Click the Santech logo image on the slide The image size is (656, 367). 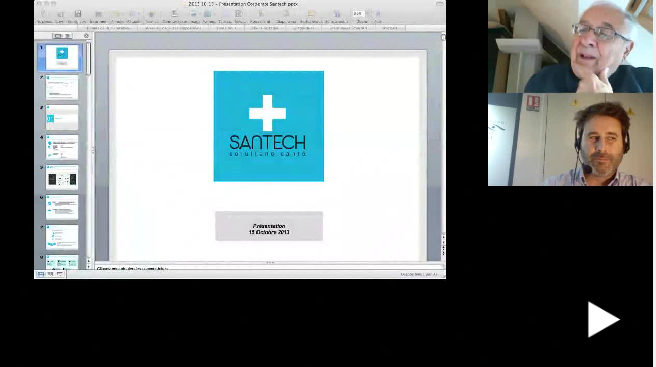tap(269, 126)
